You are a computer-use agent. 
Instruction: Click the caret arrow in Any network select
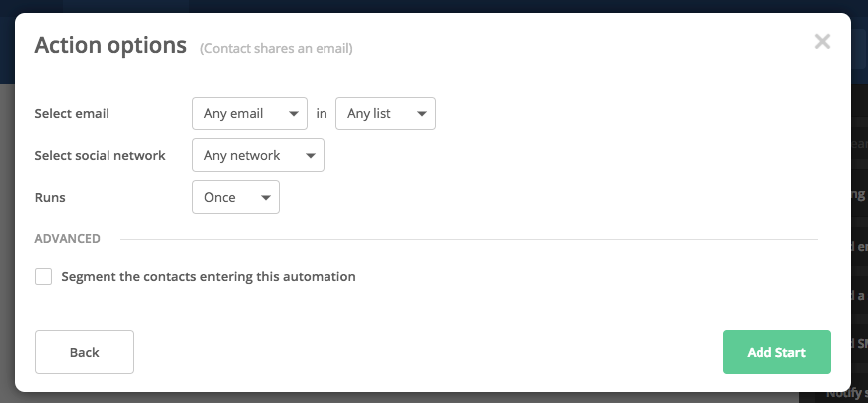pos(311,156)
